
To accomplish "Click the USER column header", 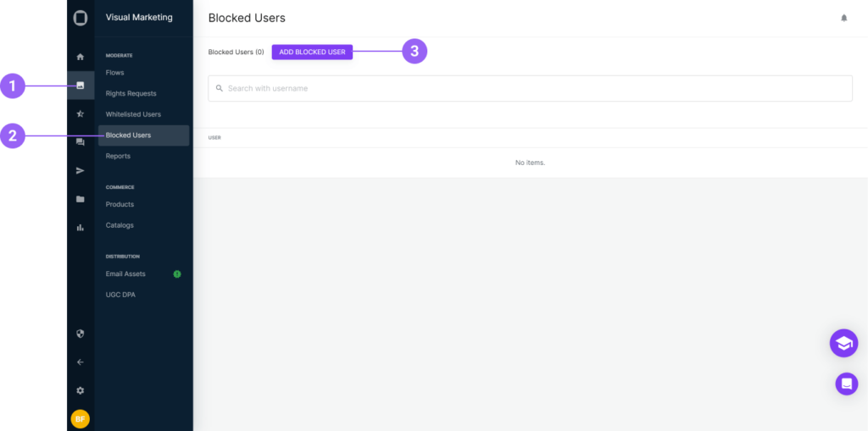I will point(214,138).
